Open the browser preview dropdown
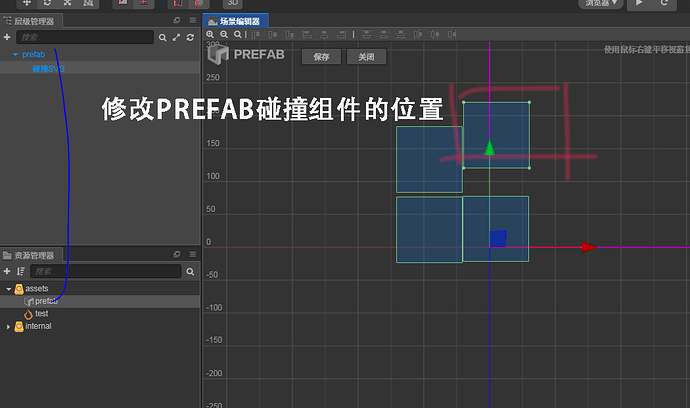The image size is (690, 408). pos(601,4)
